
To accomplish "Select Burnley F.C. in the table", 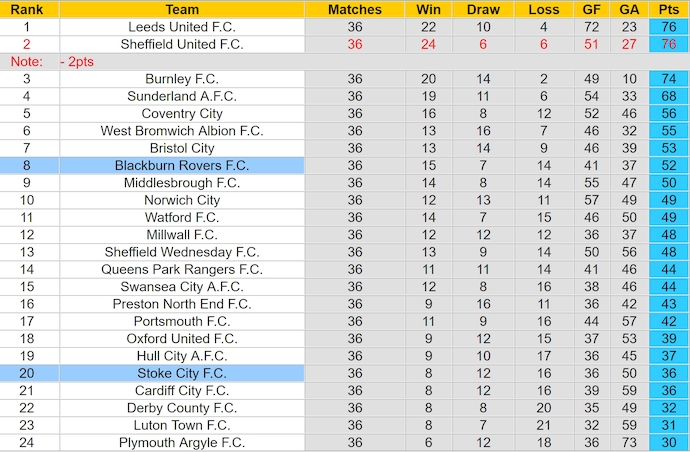I will pos(182,79).
